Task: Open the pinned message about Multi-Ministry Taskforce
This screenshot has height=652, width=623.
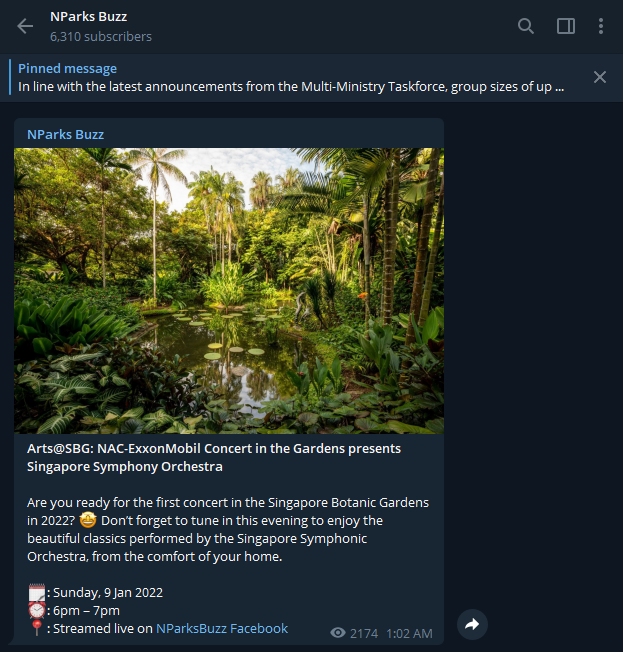Action: 290,86
